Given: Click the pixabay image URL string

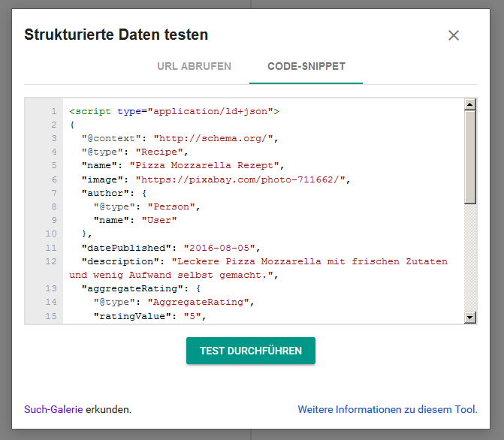Looking at the screenshot, I should coord(243,179).
